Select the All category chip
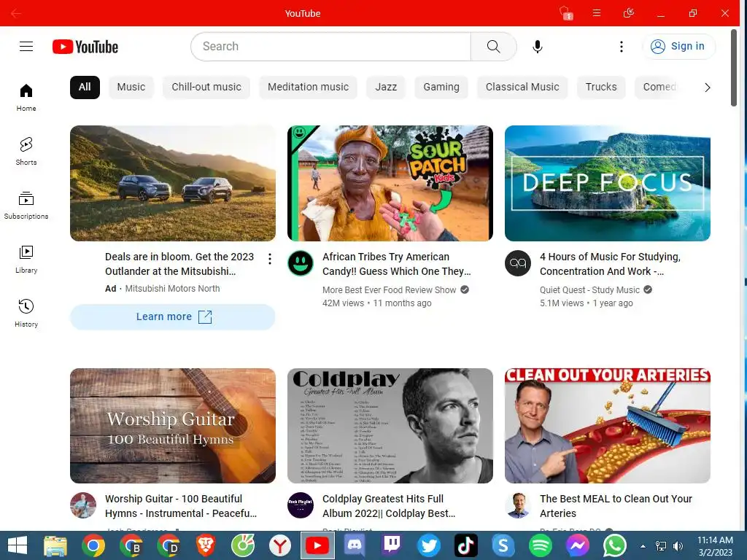The image size is (747, 560). [85, 87]
